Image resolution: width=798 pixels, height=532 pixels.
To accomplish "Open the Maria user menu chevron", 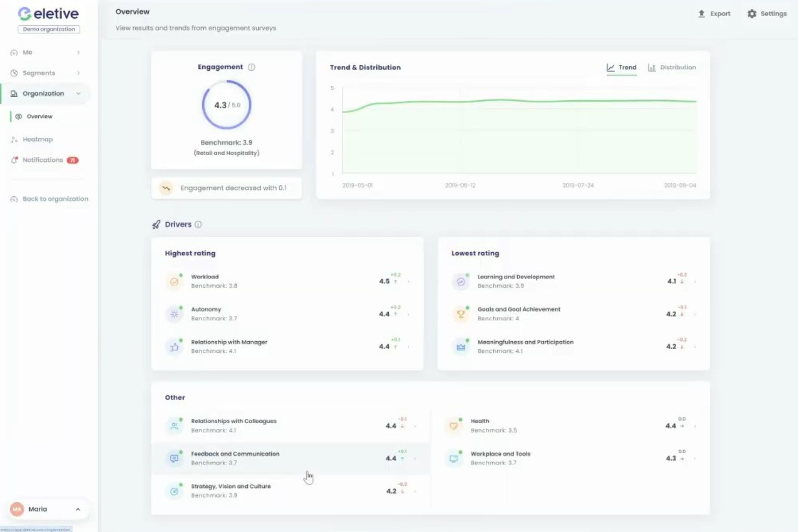I will pyautogui.click(x=78, y=509).
